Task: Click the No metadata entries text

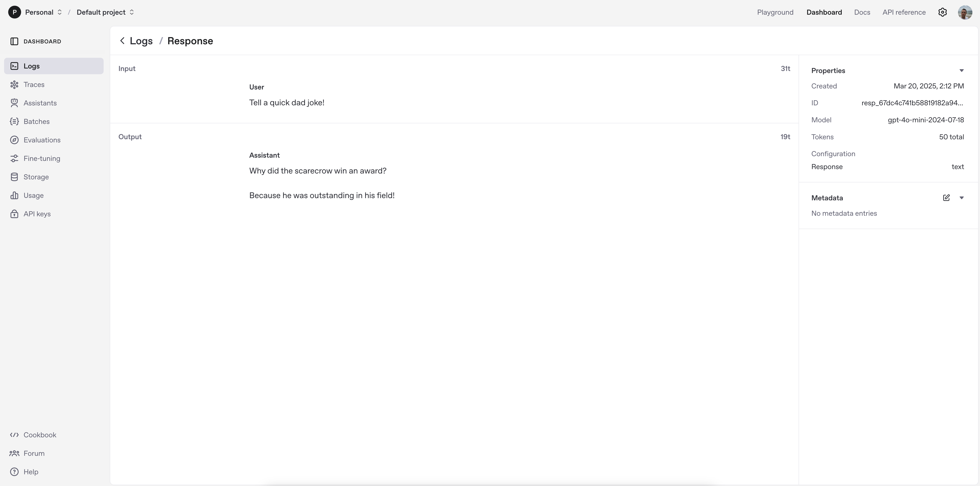Action: click(x=844, y=213)
